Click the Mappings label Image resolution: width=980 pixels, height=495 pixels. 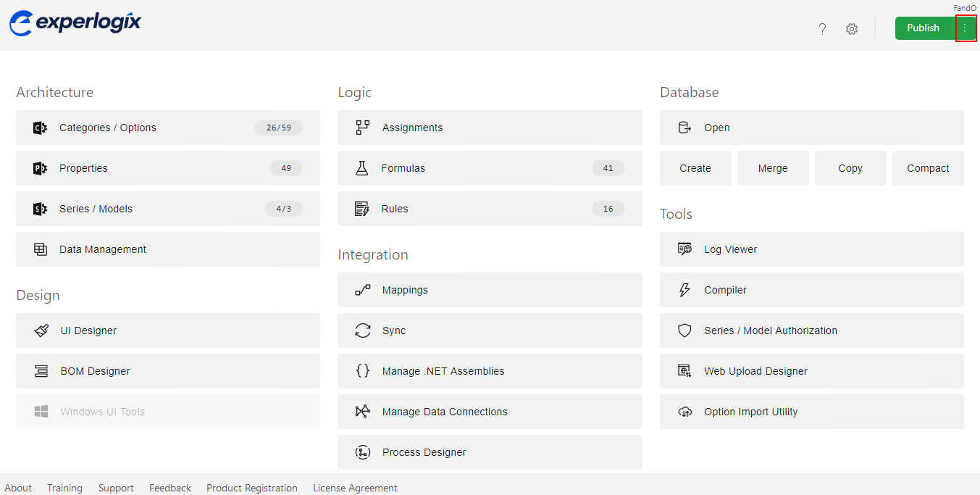(x=405, y=290)
